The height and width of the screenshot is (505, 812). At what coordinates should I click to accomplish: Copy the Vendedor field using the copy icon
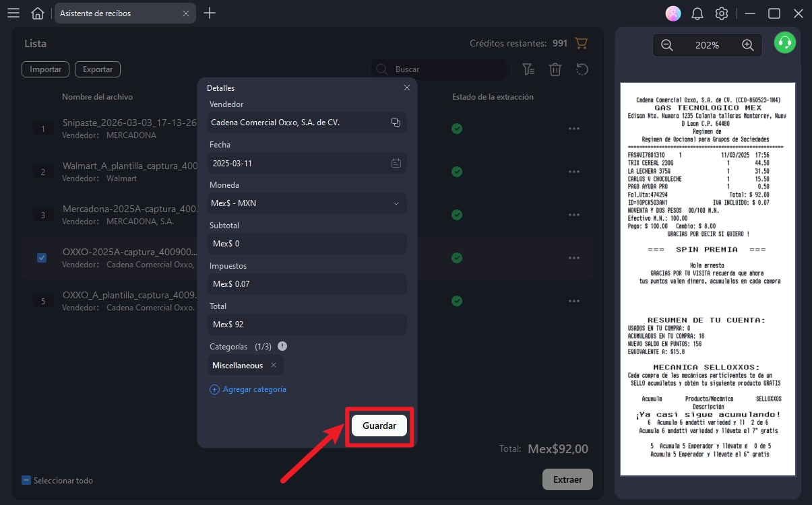396,123
